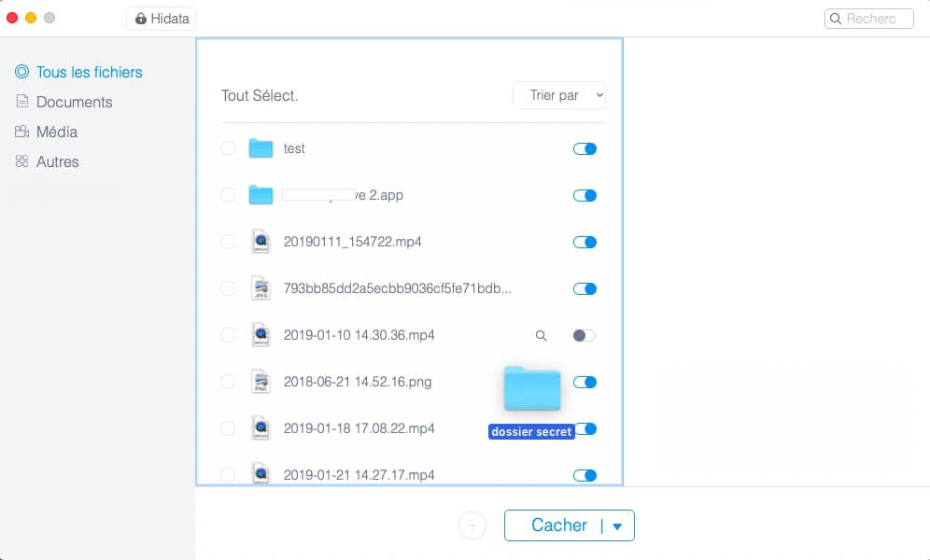Click the 2018-06-21 14.52.16.png file icon
The height and width of the screenshot is (560, 930).
click(x=261, y=382)
